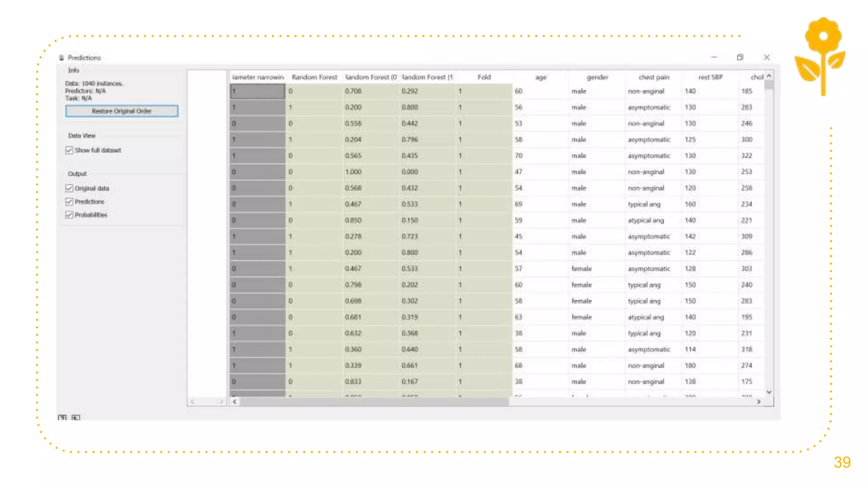
Task: Toggle Show full dataset checkbox
Action: click(x=70, y=150)
